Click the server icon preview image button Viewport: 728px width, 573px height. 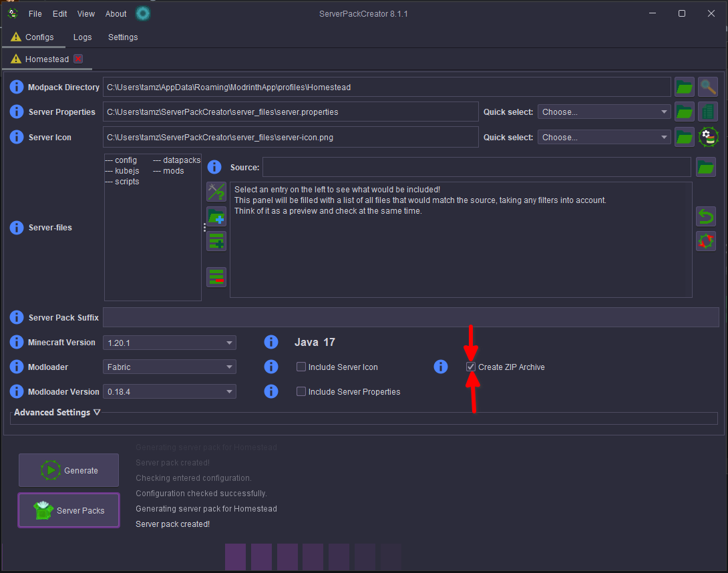709,137
